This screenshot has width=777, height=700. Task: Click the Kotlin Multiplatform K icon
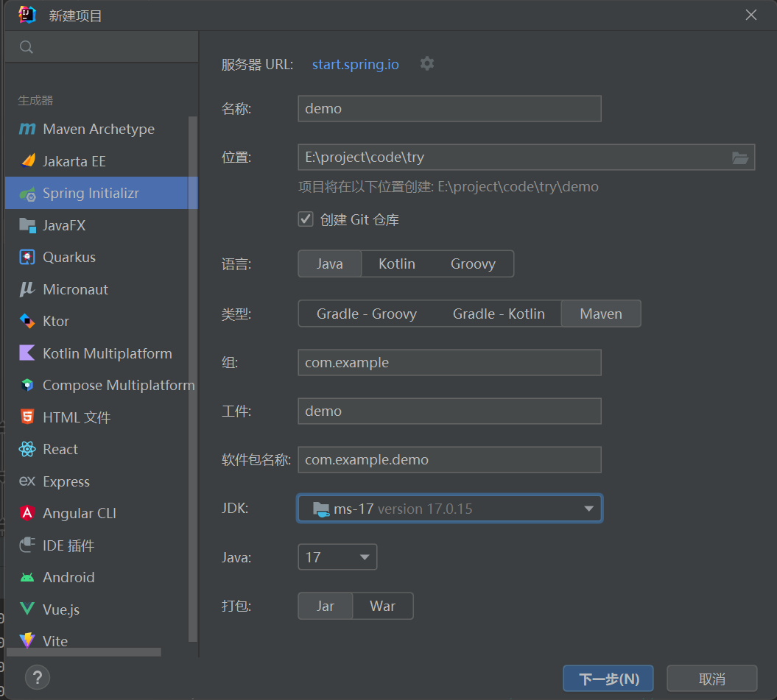[27, 353]
